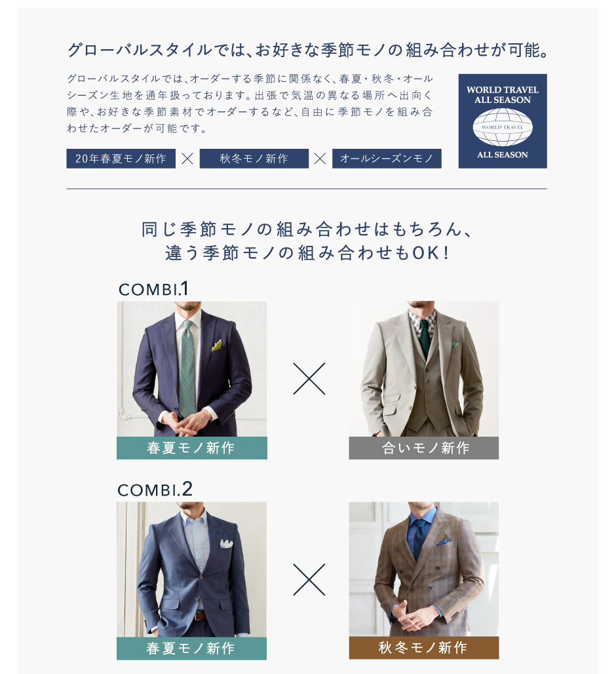Viewport: 616px width, 674px height.
Task: Click the large X symbol in COMBI.1
Action: coord(309,379)
